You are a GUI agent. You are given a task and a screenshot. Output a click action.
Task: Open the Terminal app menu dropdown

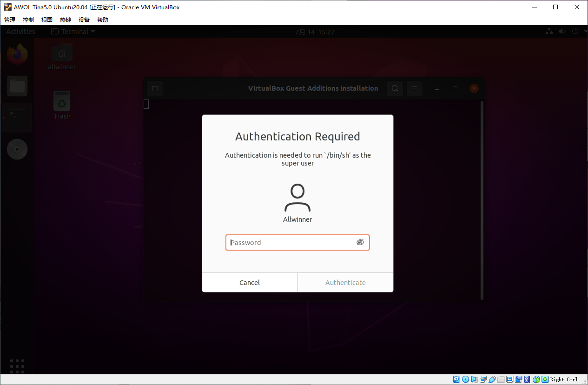(73, 32)
